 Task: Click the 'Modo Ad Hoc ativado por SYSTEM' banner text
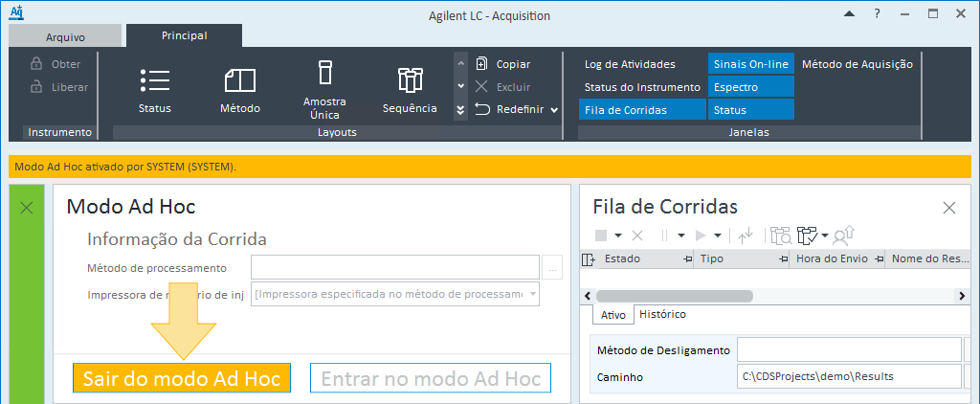pos(125,167)
